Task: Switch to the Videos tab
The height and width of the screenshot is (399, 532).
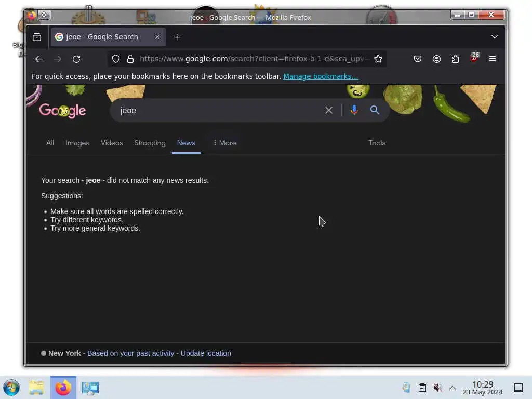Action: click(112, 143)
